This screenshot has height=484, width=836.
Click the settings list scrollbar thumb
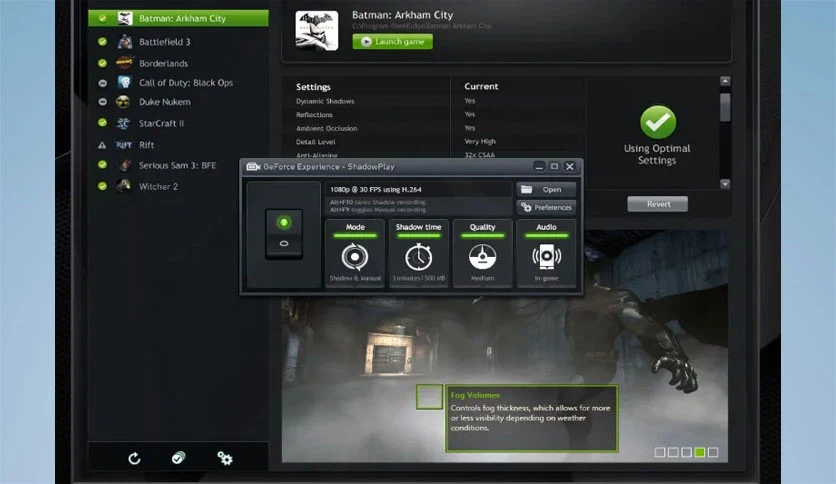(725, 107)
